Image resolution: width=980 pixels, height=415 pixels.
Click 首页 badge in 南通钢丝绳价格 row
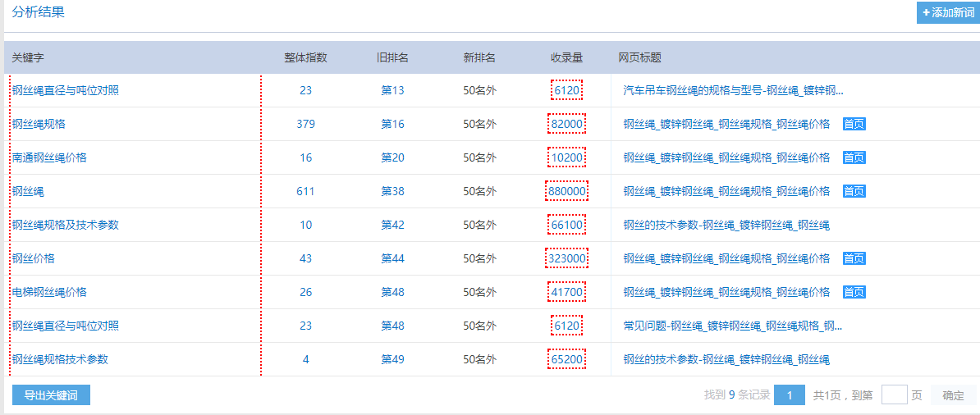(854, 157)
